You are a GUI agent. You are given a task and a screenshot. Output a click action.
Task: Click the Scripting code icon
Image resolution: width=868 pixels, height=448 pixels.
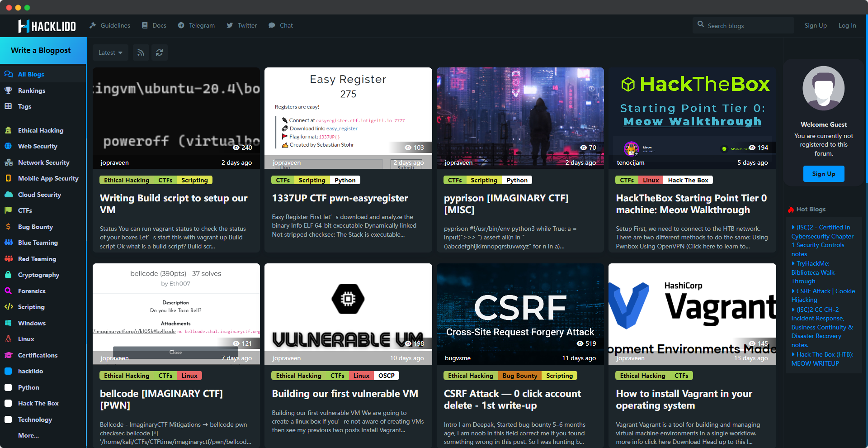tap(9, 307)
